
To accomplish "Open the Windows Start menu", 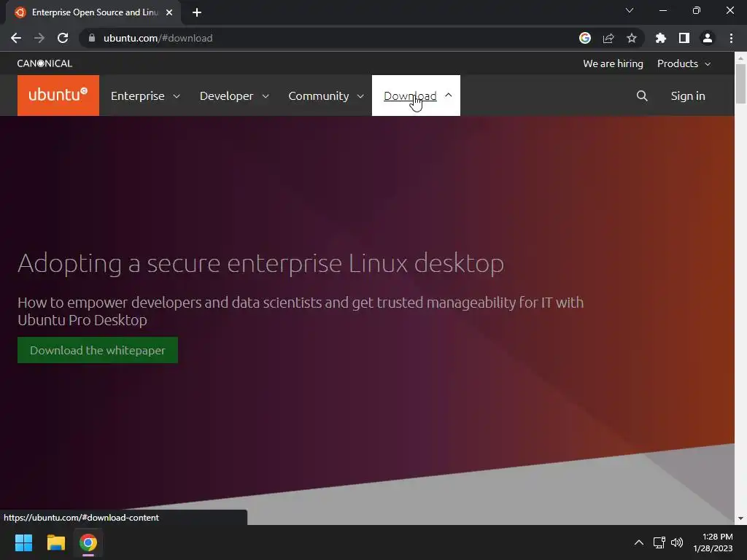I will 24,542.
